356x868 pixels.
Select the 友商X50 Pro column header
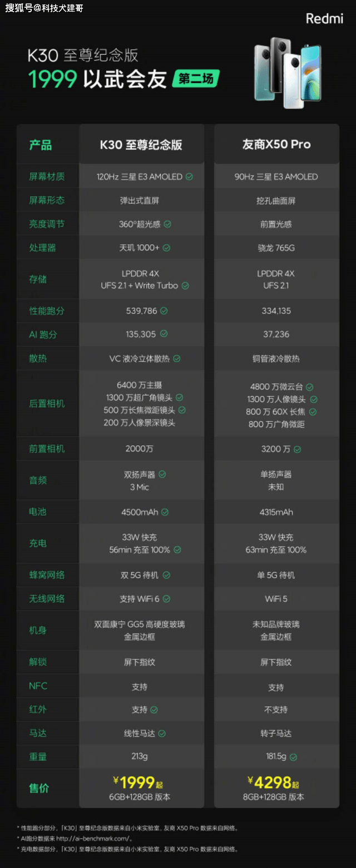pyautogui.click(x=276, y=145)
